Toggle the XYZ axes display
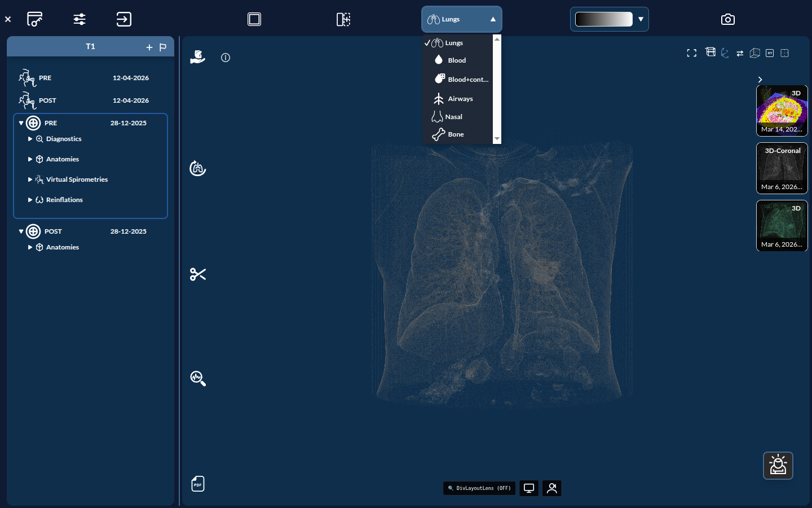This screenshot has width=812, height=508. tap(725, 53)
